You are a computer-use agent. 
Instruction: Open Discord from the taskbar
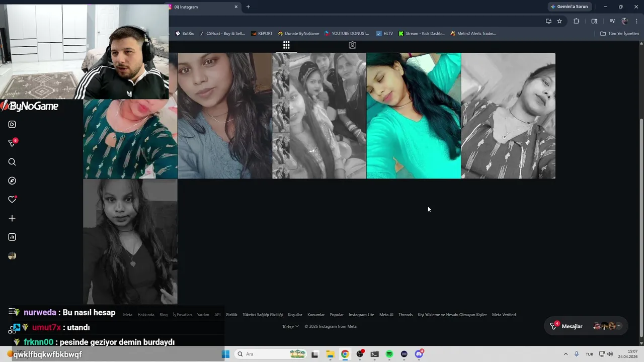point(419,354)
